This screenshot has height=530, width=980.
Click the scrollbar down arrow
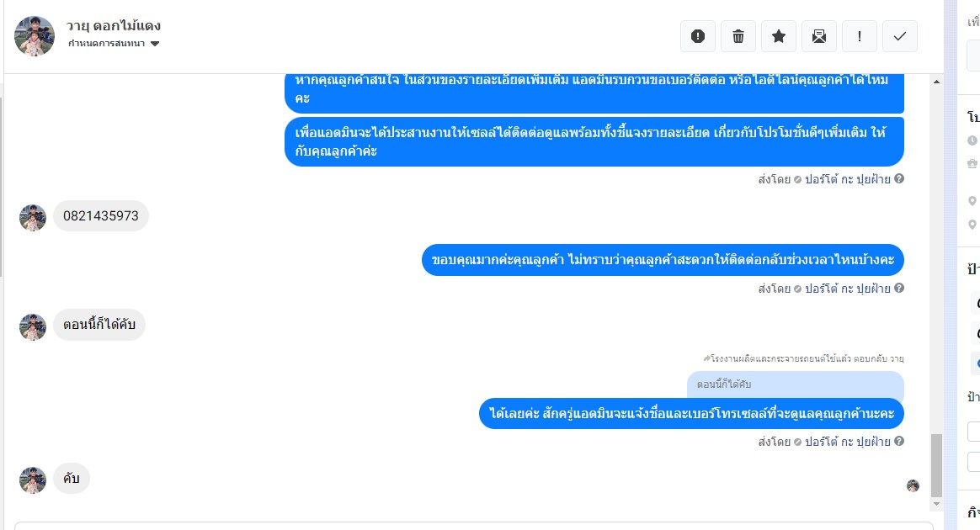(x=936, y=504)
